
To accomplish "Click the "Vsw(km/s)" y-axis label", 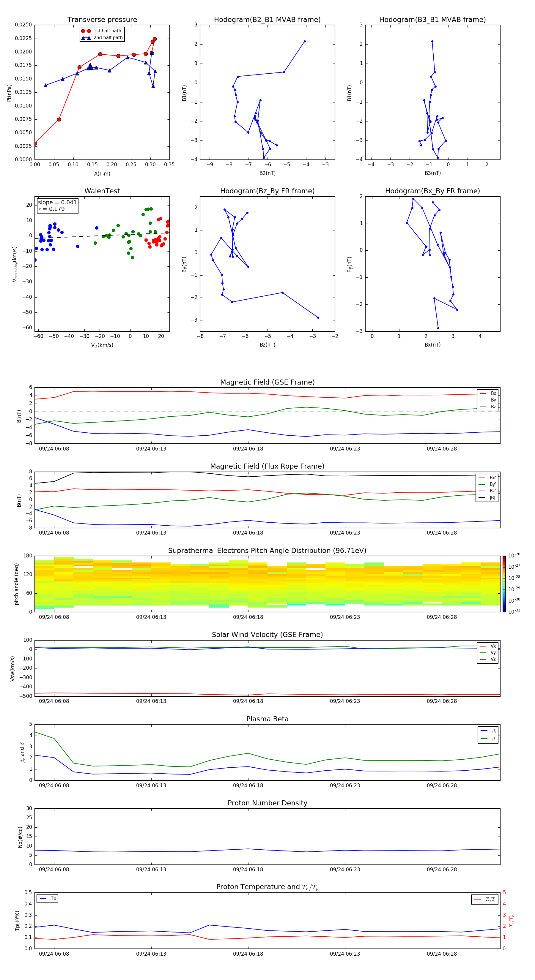I will pos(12,668).
